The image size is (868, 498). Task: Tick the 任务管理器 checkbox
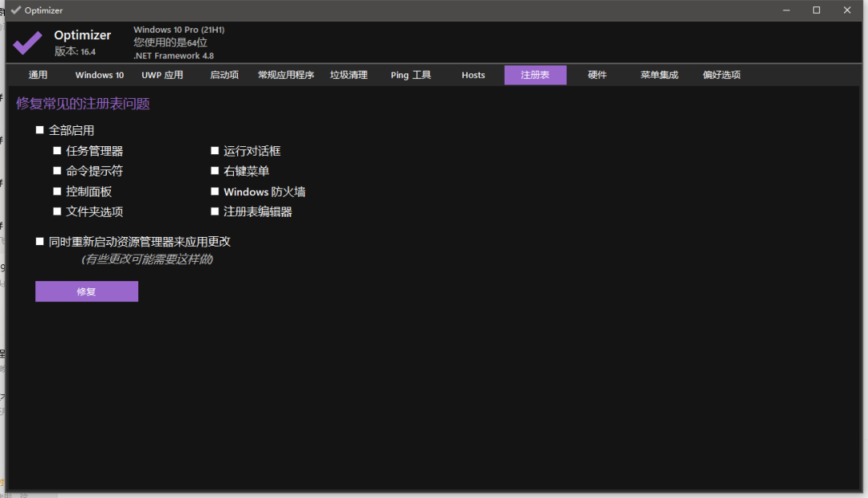[x=57, y=150]
